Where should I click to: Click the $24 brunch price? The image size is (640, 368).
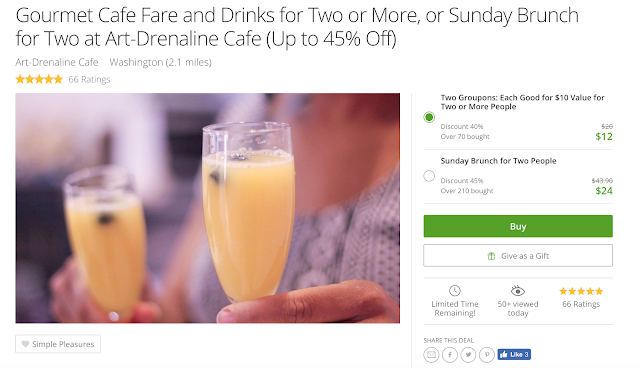[604, 191]
